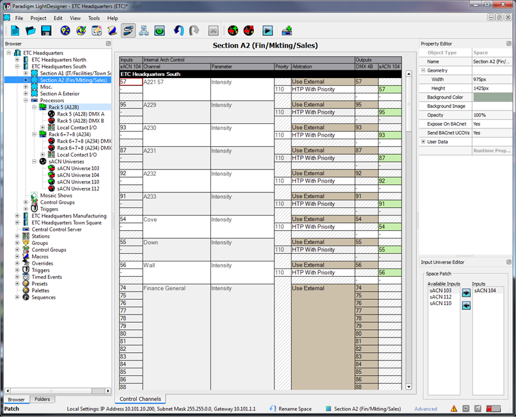Edit the sACN 104 input cell 57
This screenshot has width=516, height=420.
[x=130, y=82]
